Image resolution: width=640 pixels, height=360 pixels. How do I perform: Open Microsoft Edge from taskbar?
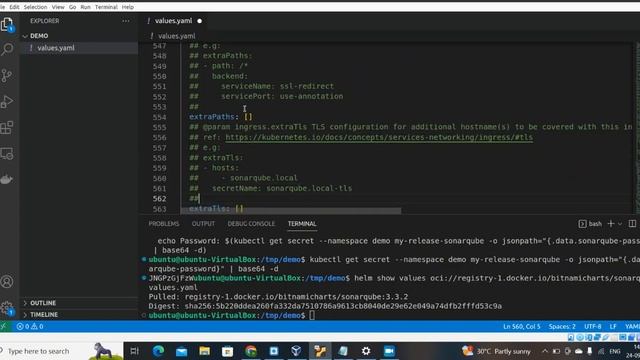(x=158, y=351)
